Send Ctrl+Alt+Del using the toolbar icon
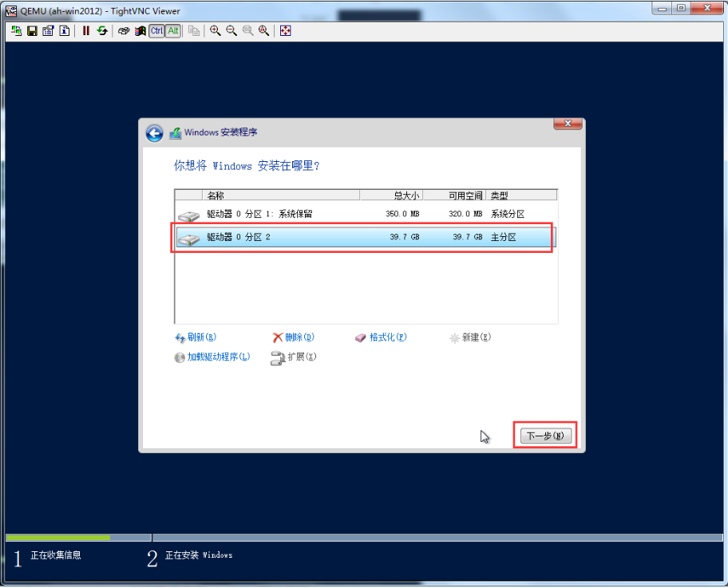The image size is (728, 588). [124, 31]
